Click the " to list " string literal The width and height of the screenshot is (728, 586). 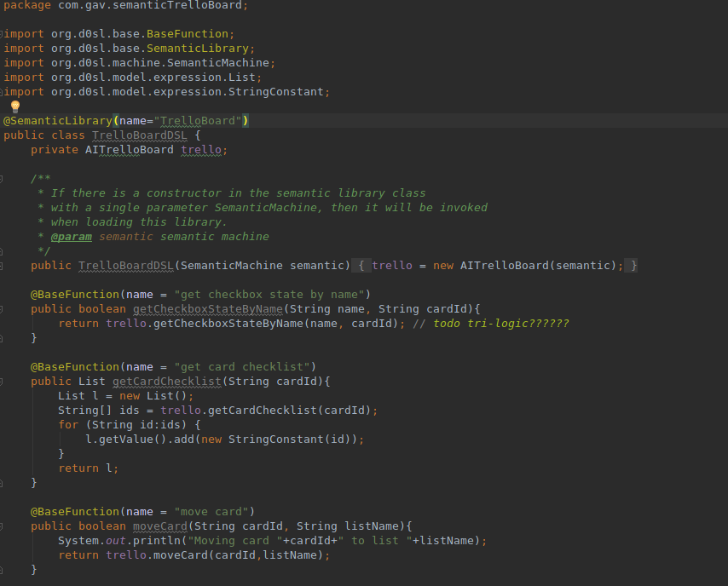click(375, 541)
